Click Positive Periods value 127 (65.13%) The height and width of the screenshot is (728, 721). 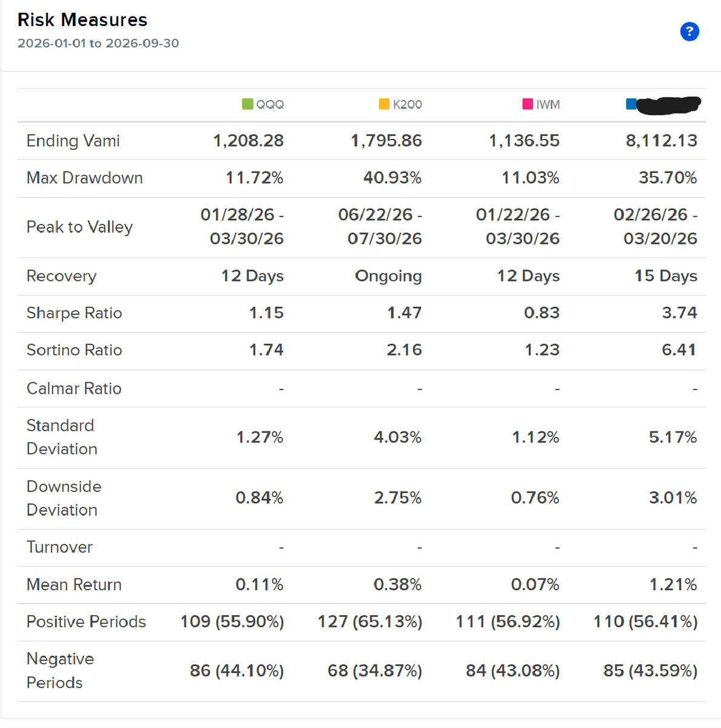point(370,622)
